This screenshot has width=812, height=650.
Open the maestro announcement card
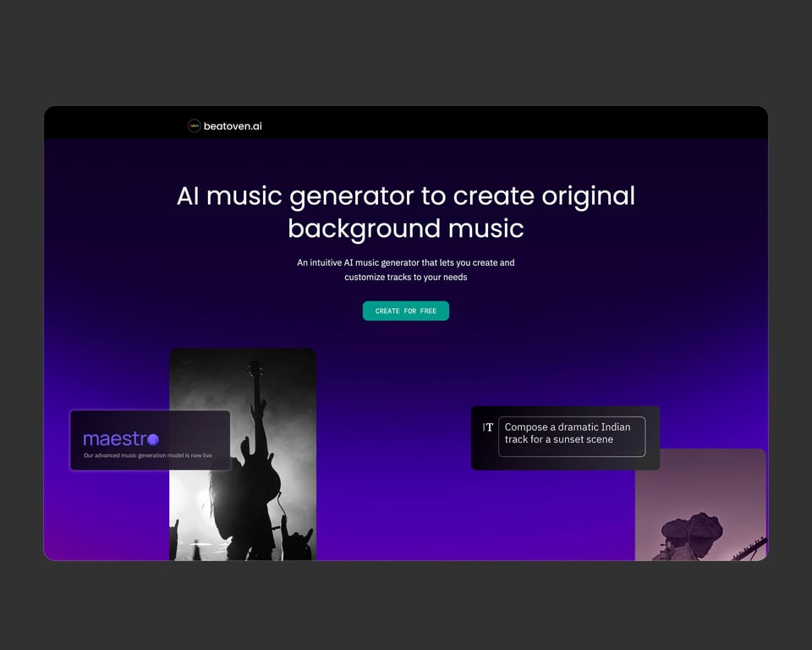click(x=151, y=439)
